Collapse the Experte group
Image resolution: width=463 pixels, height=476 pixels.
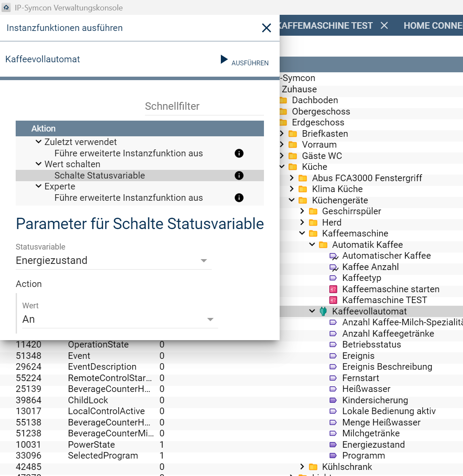pyautogui.click(x=39, y=186)
